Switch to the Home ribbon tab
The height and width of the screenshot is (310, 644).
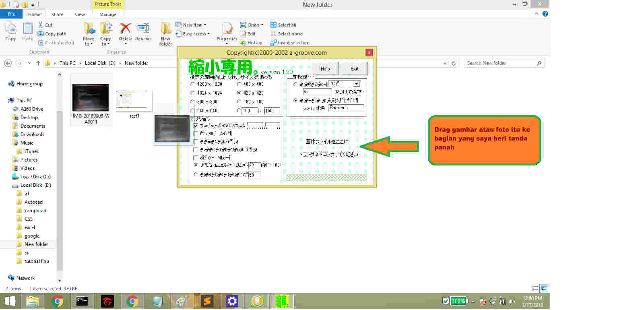(x=34, y=14)
